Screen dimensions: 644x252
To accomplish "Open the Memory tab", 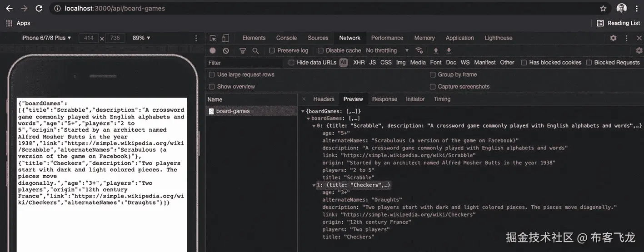I will (x=424, y=38).
